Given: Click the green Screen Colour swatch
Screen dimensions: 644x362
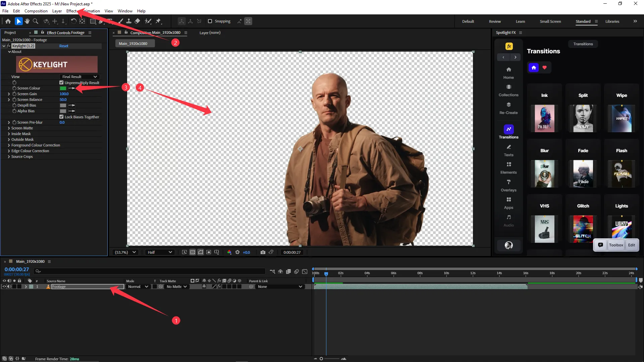Looking at the screenshot, I should click(63, 88).
